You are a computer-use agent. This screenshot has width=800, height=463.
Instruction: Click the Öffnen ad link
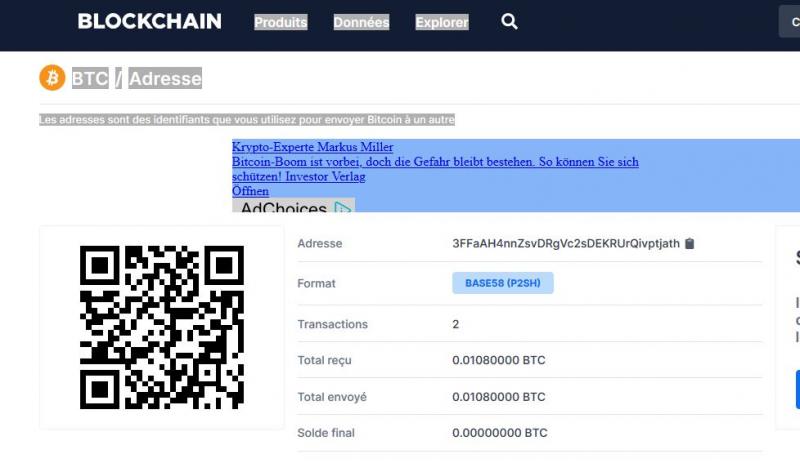tap(250, 191)
